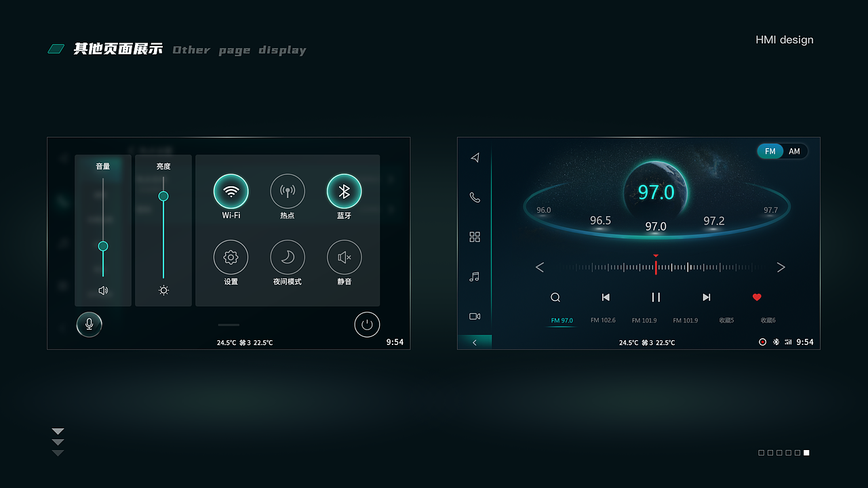The image size is (868, 488).
Task: Open the music note icon in sidebar
Action: tap(475, 277)
